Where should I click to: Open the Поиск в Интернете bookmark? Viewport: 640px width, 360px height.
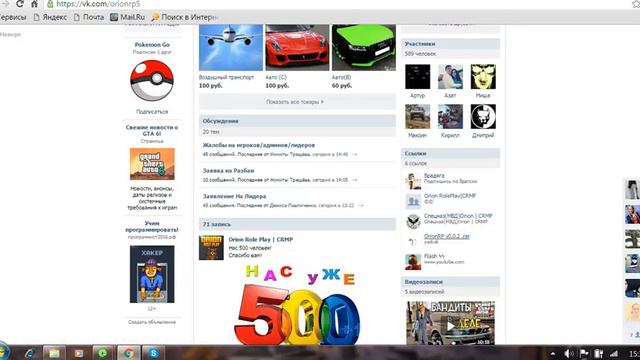click(x=184, y=17)
